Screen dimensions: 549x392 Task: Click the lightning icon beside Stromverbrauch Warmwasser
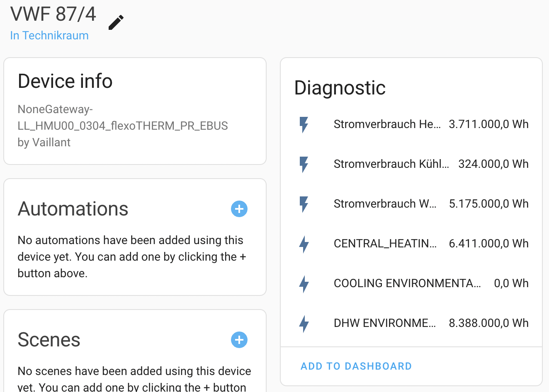click(x=304, y=203)
